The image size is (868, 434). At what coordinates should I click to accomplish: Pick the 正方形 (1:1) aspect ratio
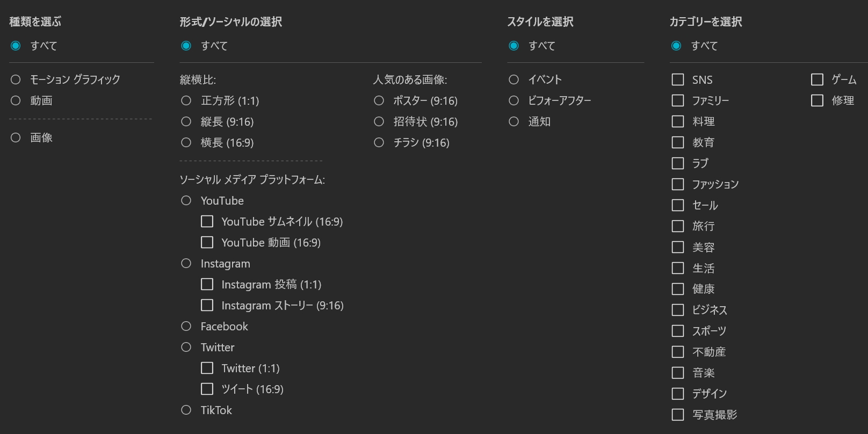coord(186,100)
